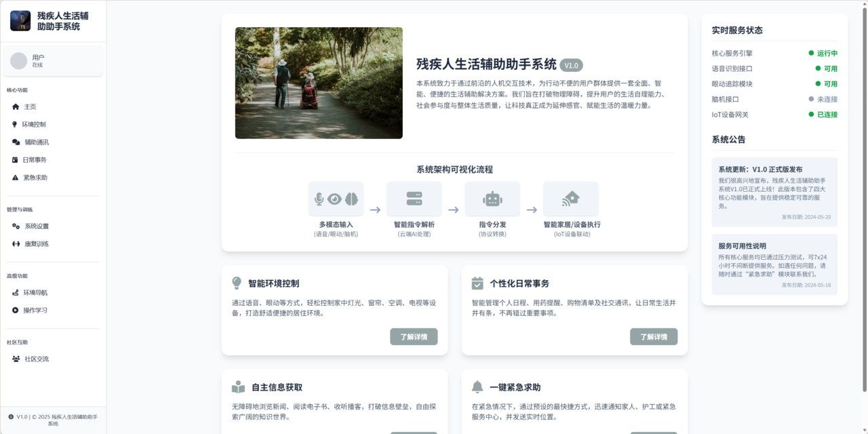868x434 pixels.
Task: Open 紧急求助 in sidebar
Action: [x=53, y=178]
